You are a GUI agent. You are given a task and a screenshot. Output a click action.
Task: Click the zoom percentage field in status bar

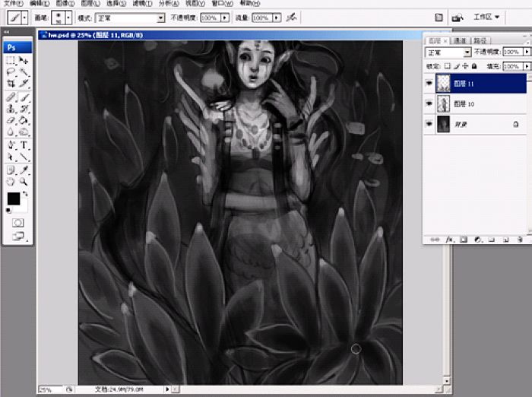(x=50, y=390)
